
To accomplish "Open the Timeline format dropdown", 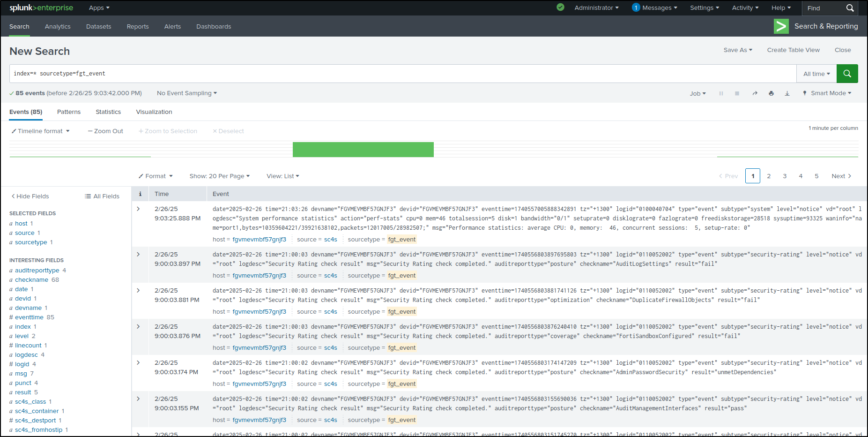I will (x=40, y=131).
